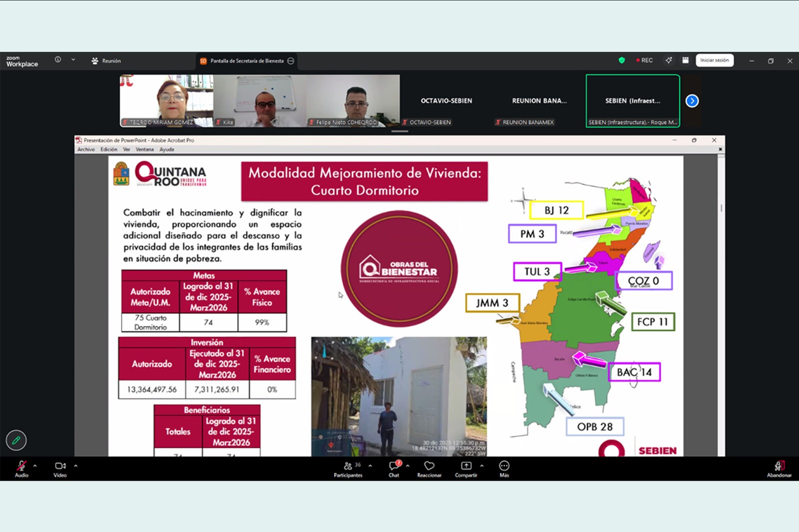Viewport: 799px width, 532px height.
Task: Click the green annotation pencil icon
Action: click(x=16, y=440)
